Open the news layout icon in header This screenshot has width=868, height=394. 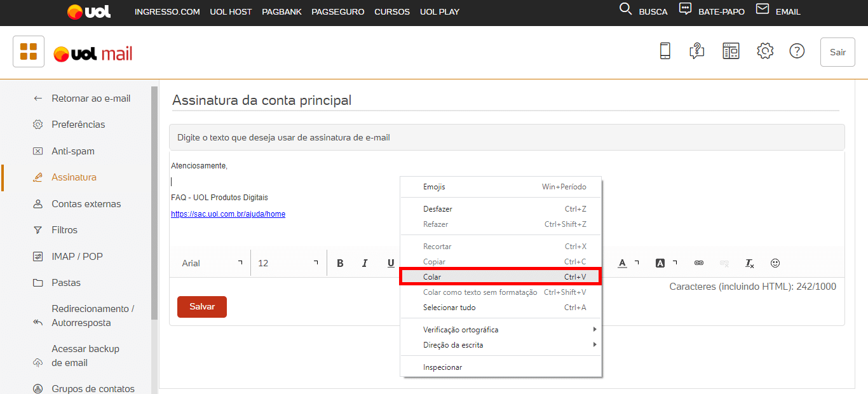coord(731,51)
